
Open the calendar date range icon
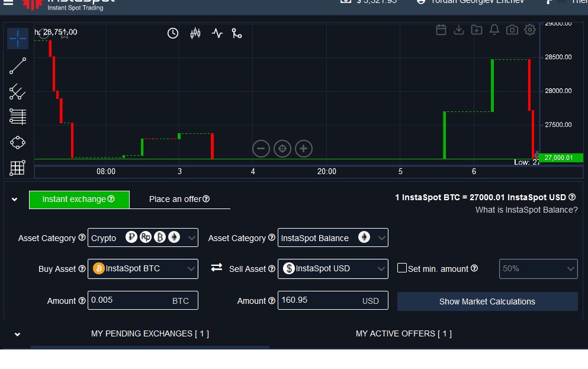441,30
